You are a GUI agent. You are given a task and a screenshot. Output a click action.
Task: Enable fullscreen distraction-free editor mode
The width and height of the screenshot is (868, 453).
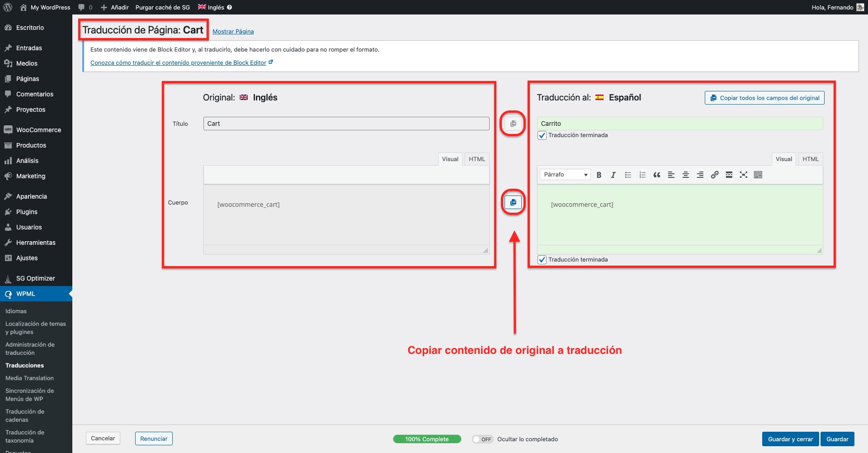pyautogui.click(x=743, y=175)
